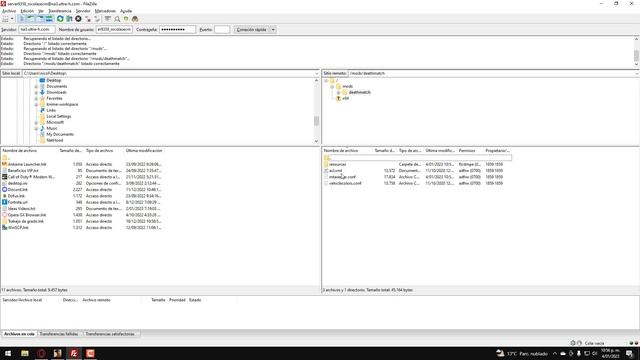Click the Servidor host input field
The height and width of the screenshot is (360, 640).
[37, 30]
